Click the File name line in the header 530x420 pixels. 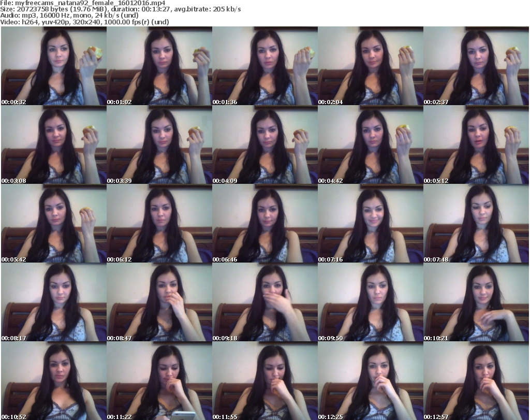pyautogui.click(x=83, y=3)
